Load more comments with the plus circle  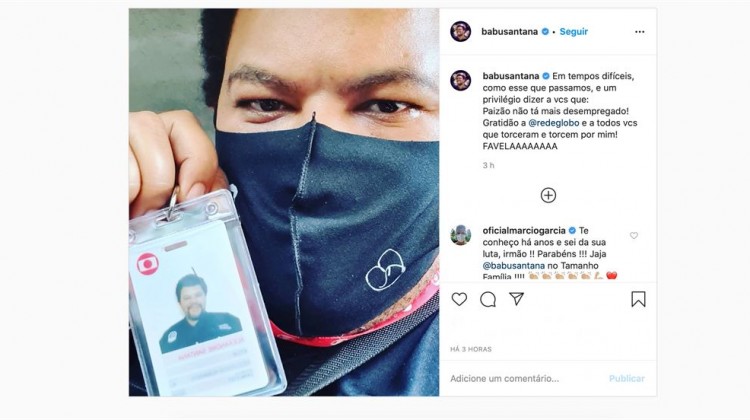[x=548, y=195]
